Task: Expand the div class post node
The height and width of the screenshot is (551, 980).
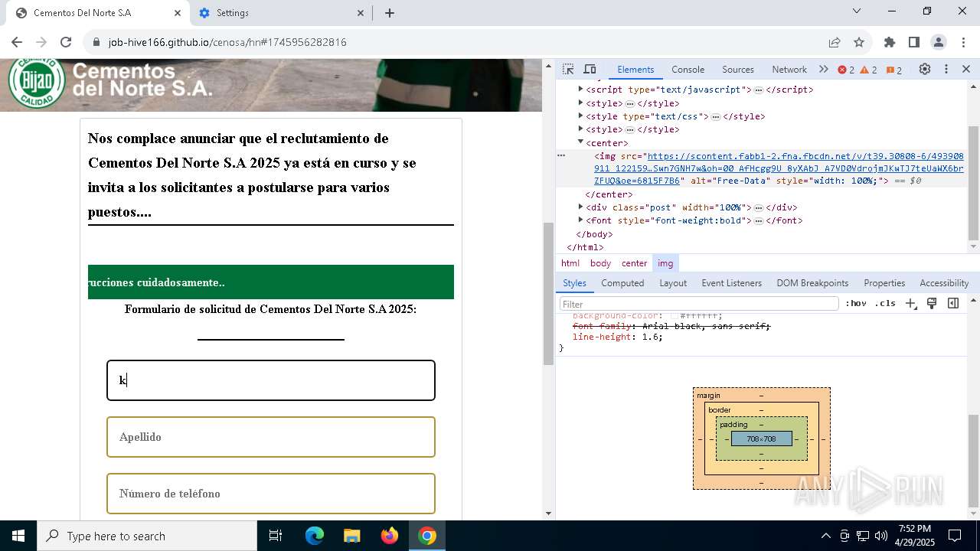Action: 581,207
